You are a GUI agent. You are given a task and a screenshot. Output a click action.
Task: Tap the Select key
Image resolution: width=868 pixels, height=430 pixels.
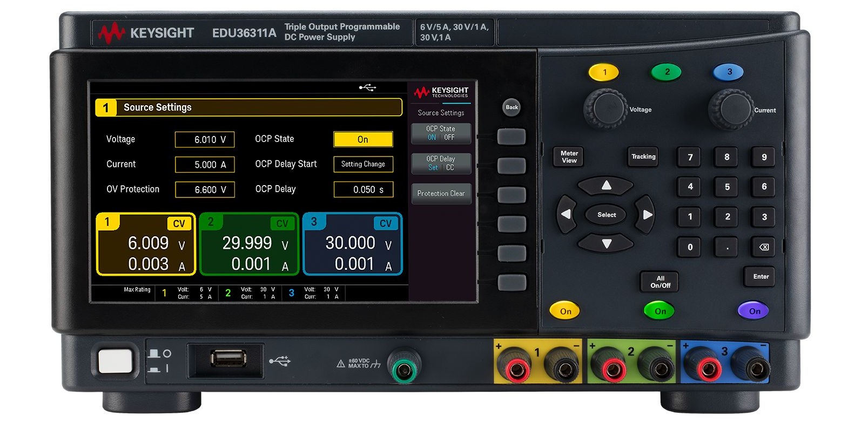(x=607, y=215)
